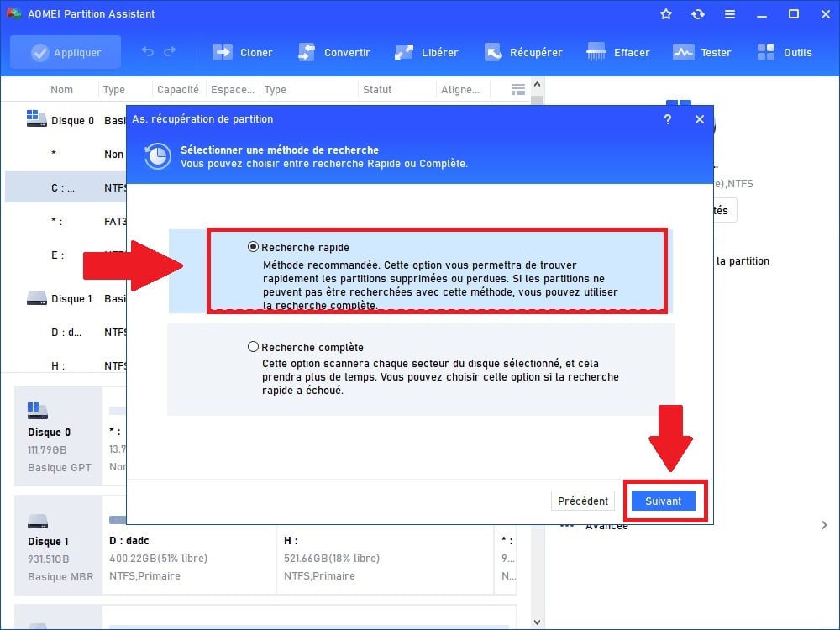Open the hamburger menu in title bar

click(730, 14)
